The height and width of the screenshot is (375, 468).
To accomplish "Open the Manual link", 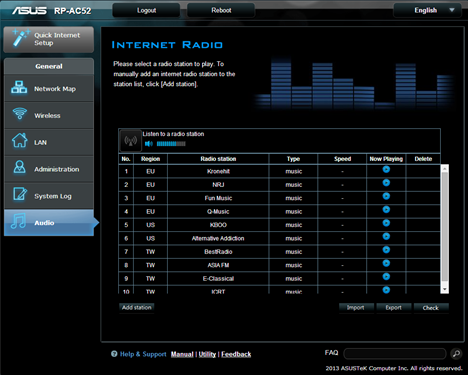I will click(x=182, y=354).
